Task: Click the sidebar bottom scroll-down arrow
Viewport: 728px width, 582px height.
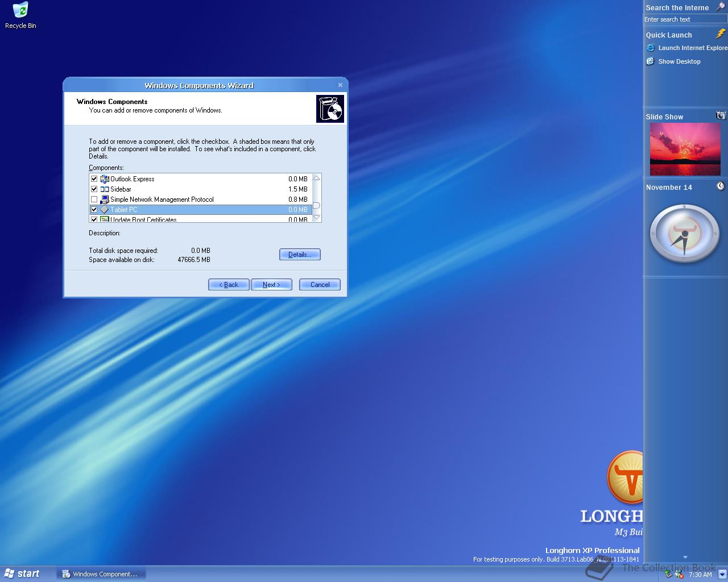Action: pos(685,557)
